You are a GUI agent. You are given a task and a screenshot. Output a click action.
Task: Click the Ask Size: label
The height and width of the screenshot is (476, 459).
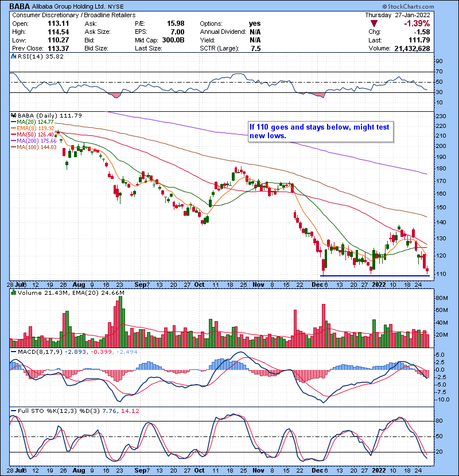[x=98, y=32]
